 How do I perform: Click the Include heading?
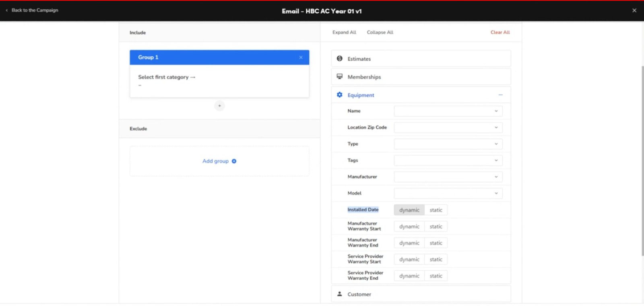coord(138,33)
